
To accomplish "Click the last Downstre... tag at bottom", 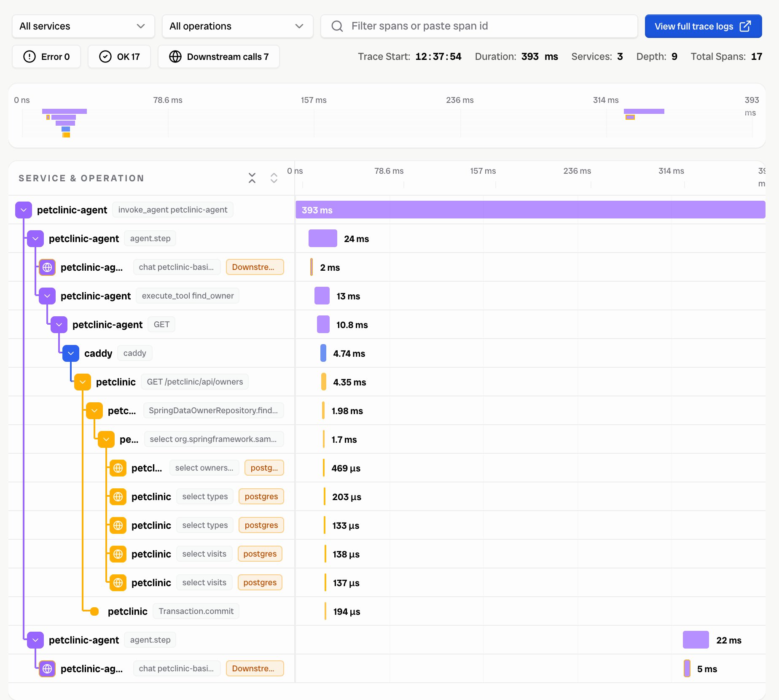I will 255,668.
